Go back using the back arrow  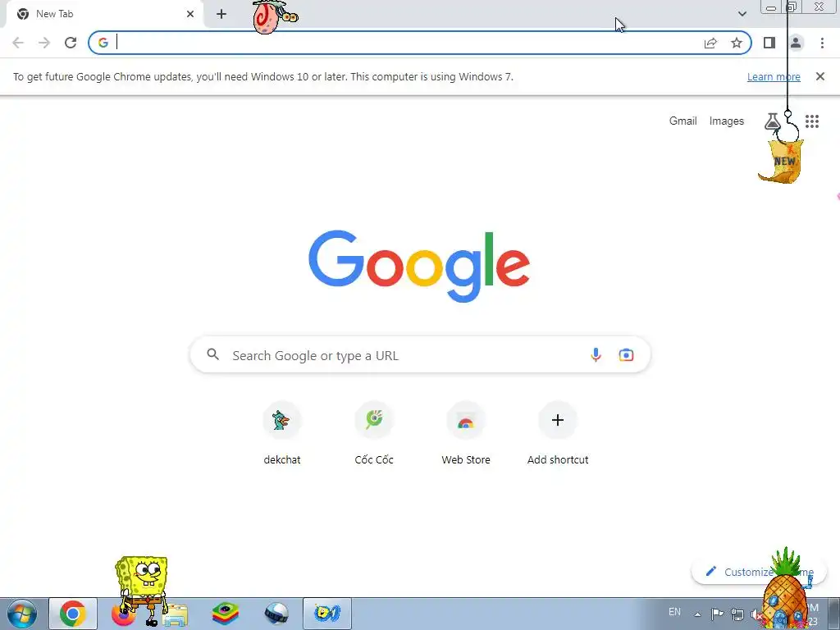18,43
